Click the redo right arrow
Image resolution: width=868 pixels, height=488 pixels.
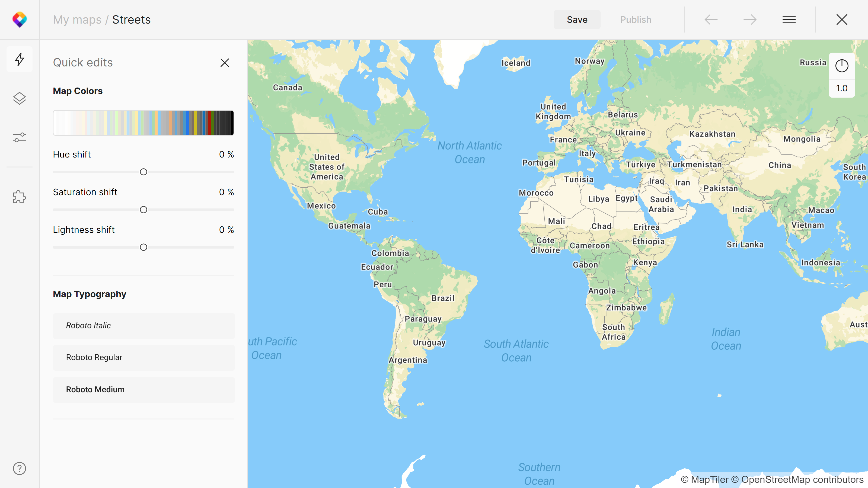click(750, 20)
